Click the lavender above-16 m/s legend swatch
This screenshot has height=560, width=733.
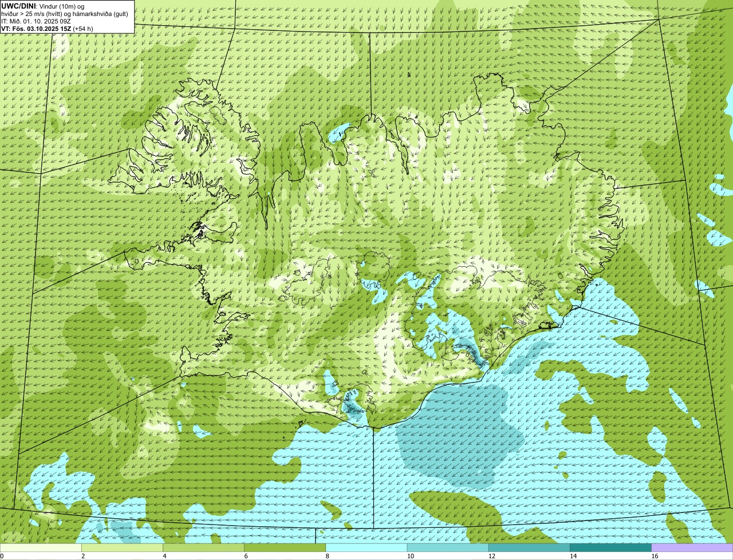pyautogui.click(x=692, y=548)
